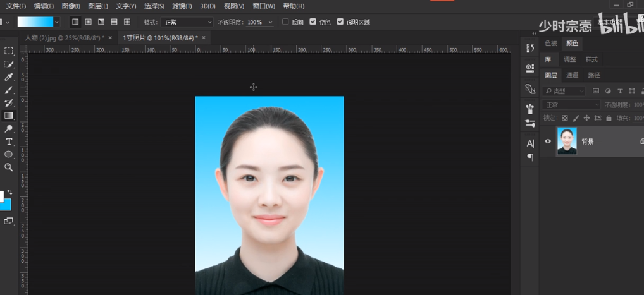Image resolution: width=644 pixels, height=295 pixels.
Task: Switch to the 通道 channels tab
Action: [x=572, y=75]
